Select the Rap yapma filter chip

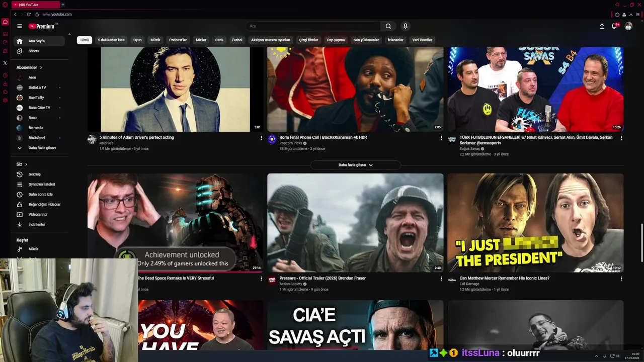point(336,40)
